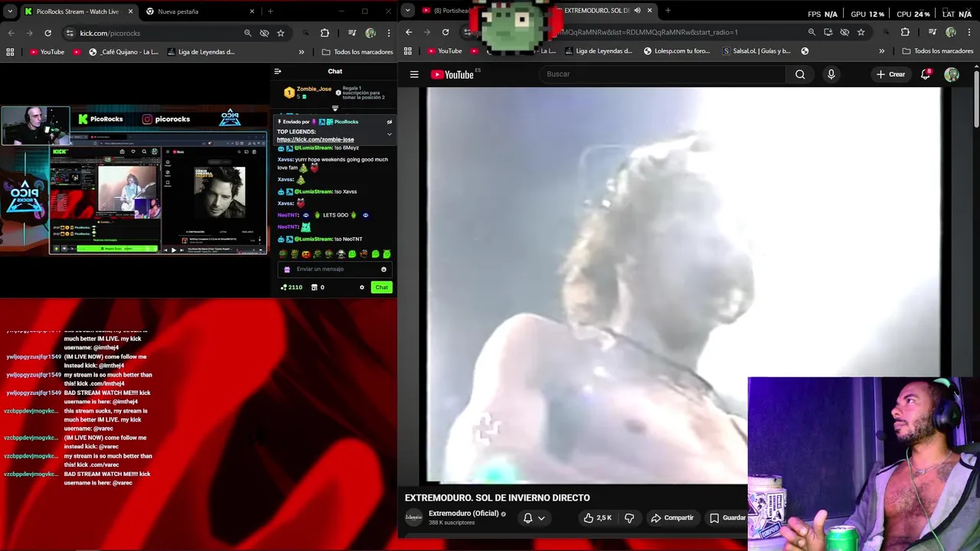Reload the YouTube page

coord(446,32)
